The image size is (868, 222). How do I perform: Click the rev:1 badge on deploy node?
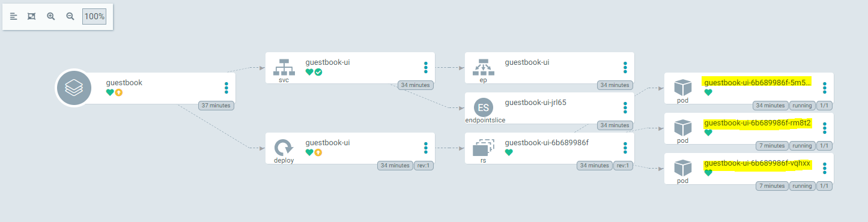(423, 166)
